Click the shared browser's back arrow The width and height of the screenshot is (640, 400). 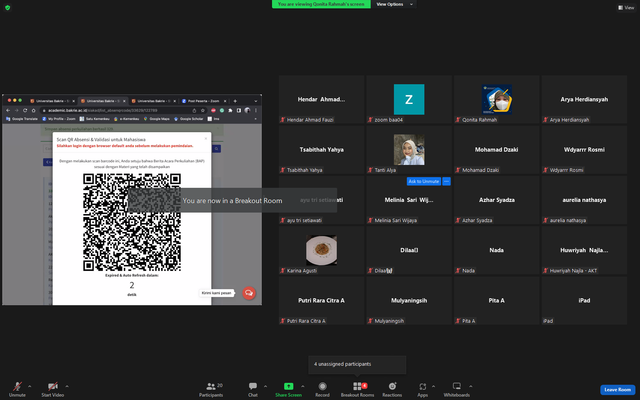8,110
